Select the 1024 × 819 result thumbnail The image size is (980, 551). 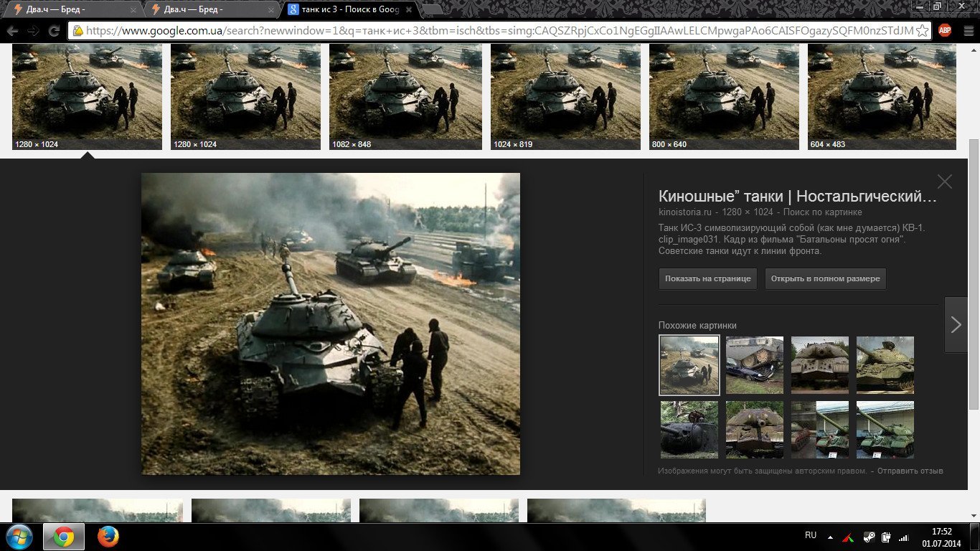point(566,97)
